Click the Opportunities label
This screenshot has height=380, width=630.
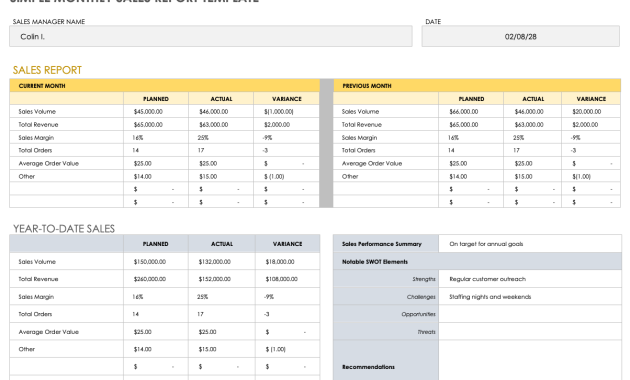[419, 314]
